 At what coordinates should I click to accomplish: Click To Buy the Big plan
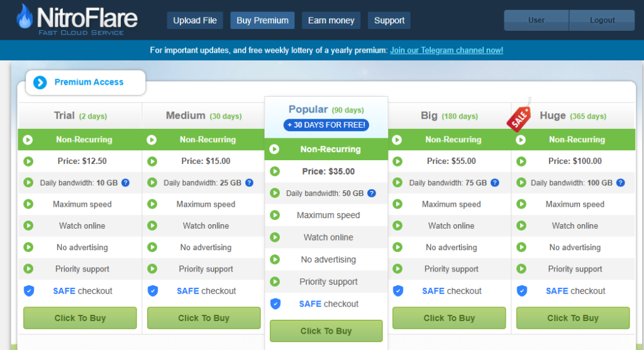tap(449, 318)
